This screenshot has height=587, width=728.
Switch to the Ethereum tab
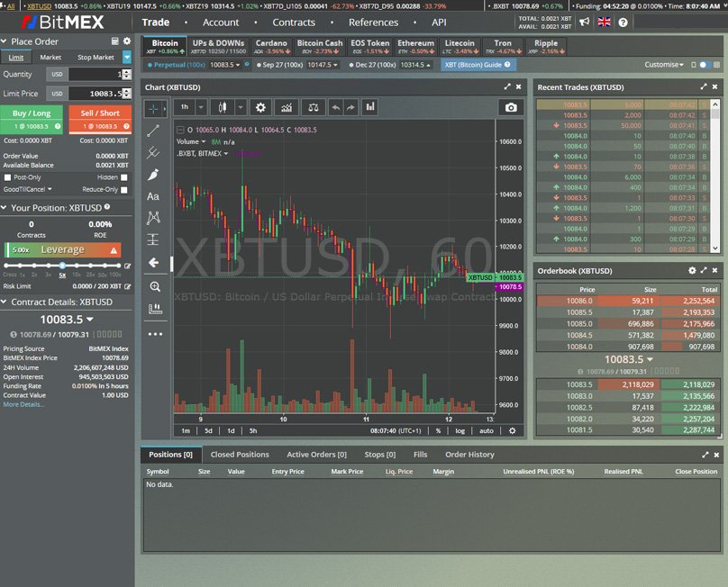pyautogui.click(x=415, y=46)
